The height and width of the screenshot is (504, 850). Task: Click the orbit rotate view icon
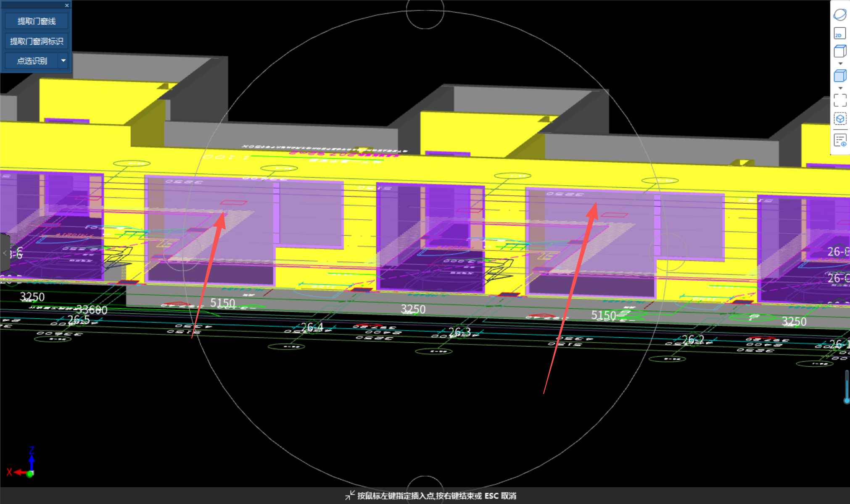[x=839, y=15]
